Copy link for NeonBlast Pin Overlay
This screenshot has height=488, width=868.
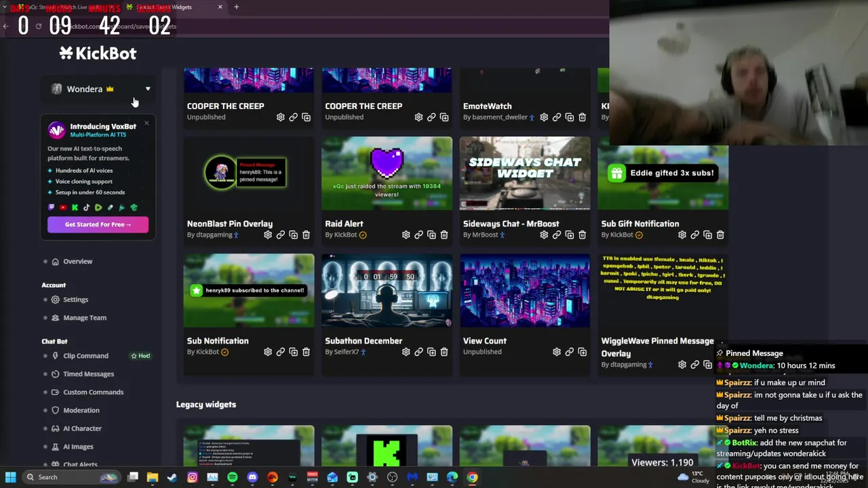281,235
